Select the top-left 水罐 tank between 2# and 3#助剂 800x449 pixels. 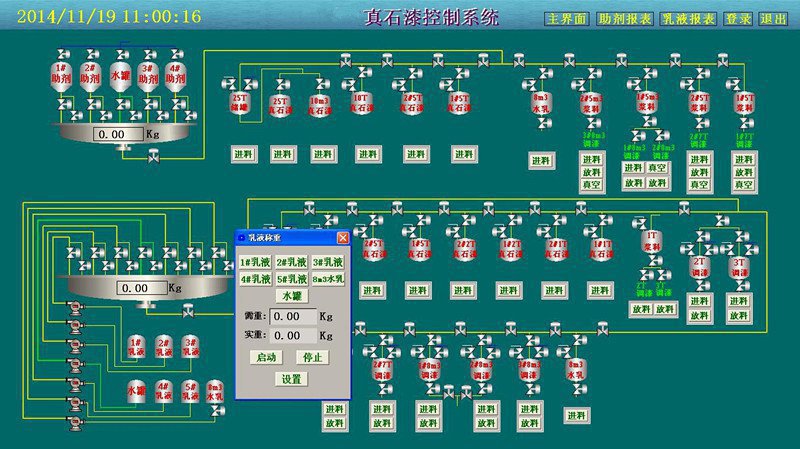(x=119, y=76)
